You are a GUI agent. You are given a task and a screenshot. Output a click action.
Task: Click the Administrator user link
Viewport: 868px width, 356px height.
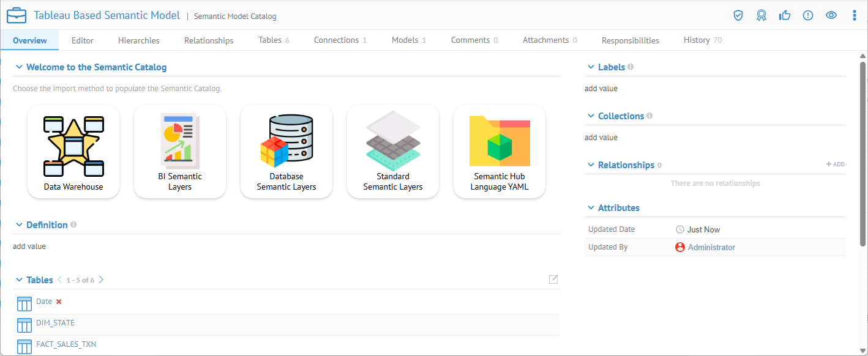point(711,248)
